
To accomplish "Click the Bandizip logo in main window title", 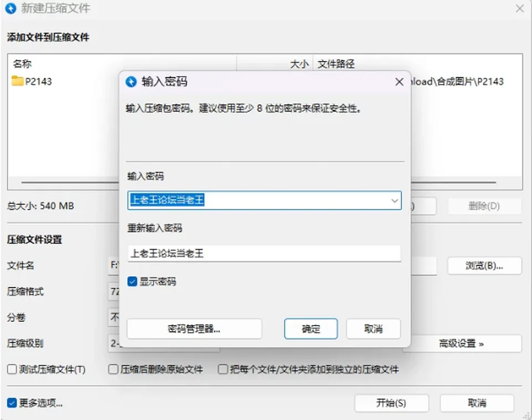I will [11, 8].
